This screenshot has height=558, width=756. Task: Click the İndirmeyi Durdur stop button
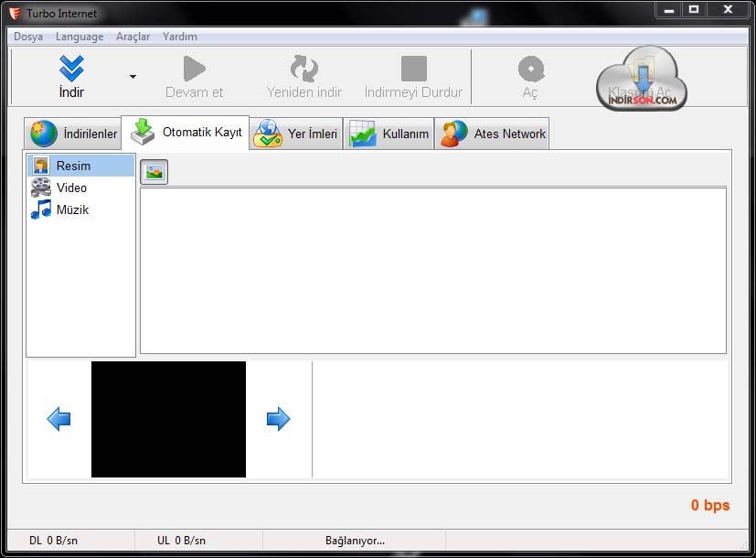pos(414,77)
